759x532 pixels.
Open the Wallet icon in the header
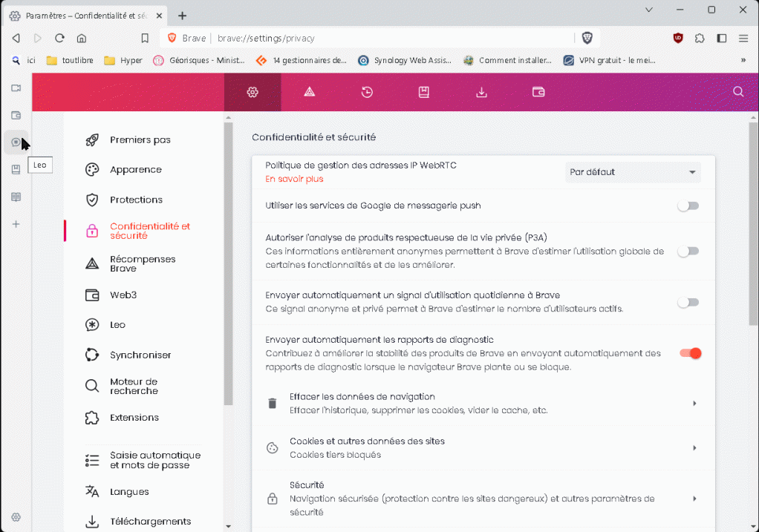[x=538, y=92]
